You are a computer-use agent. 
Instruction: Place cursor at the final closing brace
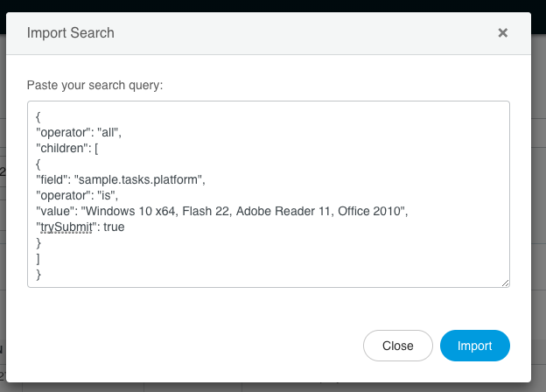38,275
